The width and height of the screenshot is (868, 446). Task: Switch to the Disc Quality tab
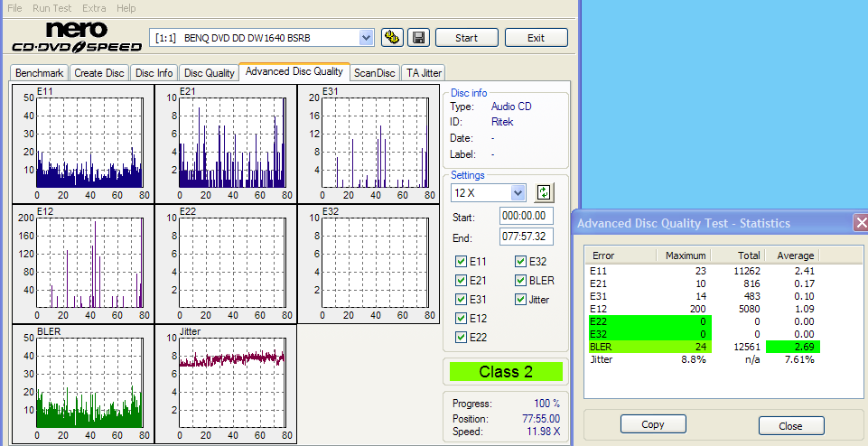[x=210, y=72]
